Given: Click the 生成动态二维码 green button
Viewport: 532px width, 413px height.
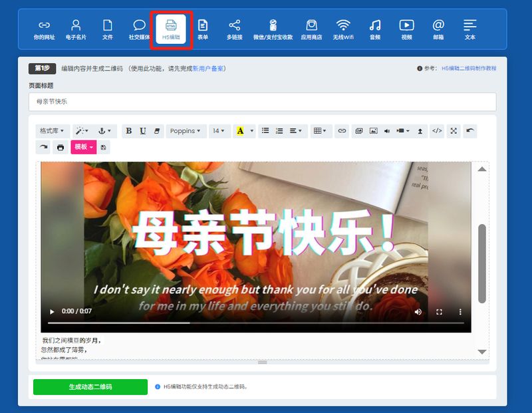Looking at the screenshot, I should point(90,387).
